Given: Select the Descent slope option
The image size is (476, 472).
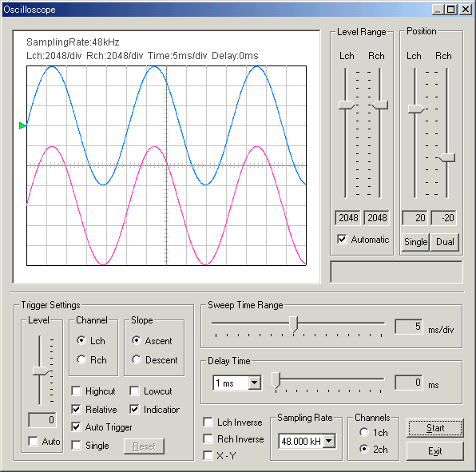Looking at the screenshot, I should (137, 359).
